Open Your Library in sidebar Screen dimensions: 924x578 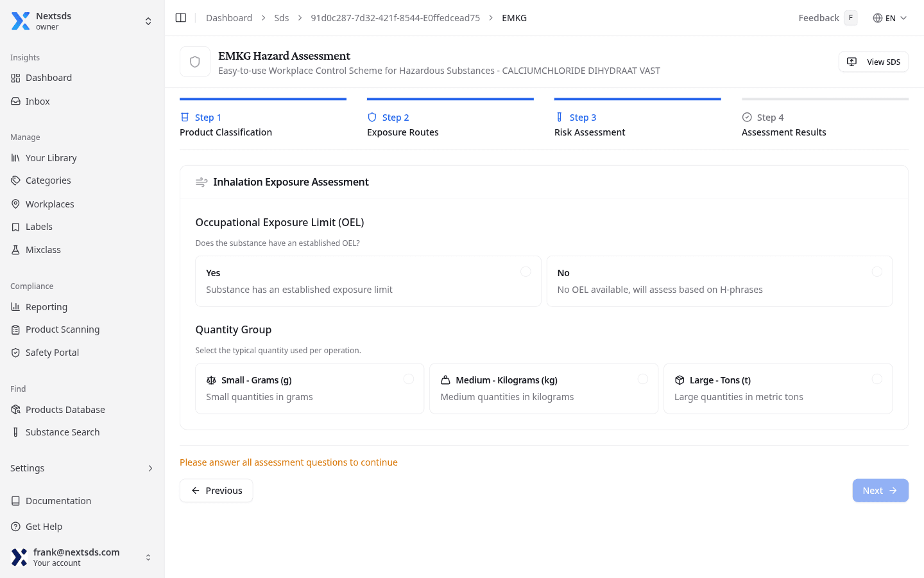tap(82, 158)
